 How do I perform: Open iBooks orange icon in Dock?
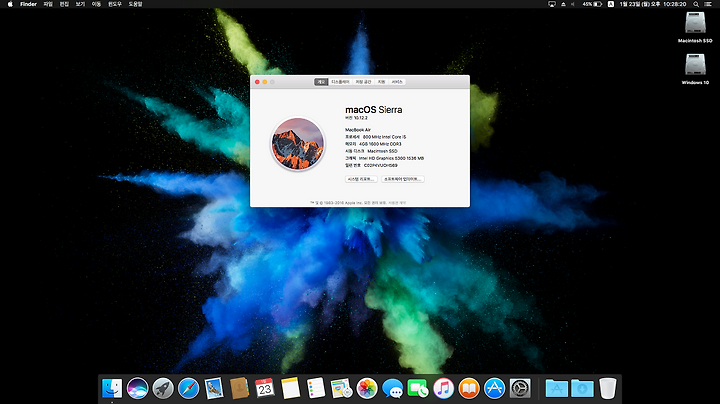(x=469, y=388)
